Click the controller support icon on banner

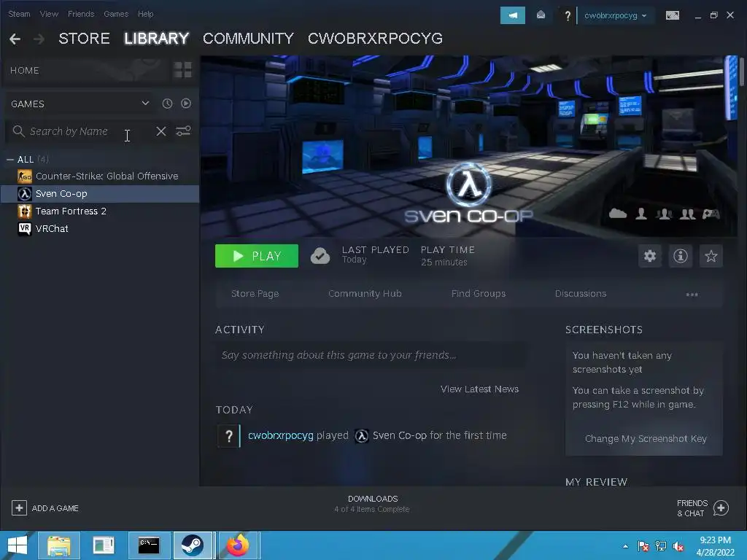pyautogui.click(x=711, y=214)
